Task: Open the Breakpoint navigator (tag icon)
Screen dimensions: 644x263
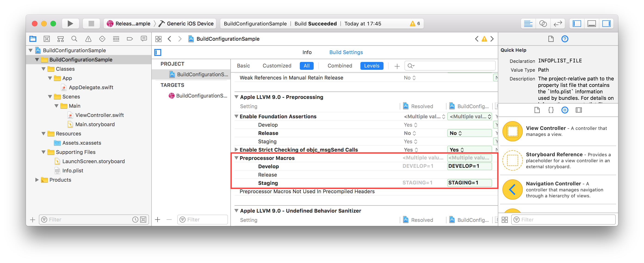Action: (x=130, y=39)
